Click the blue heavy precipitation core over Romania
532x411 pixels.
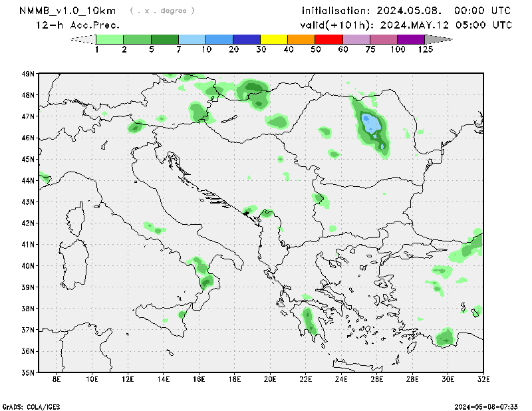click(372, 124)
